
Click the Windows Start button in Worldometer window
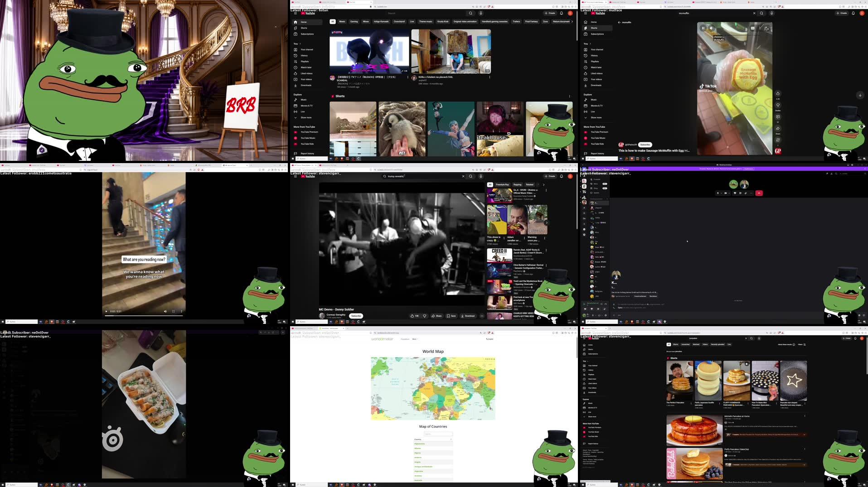coord(293,485)
